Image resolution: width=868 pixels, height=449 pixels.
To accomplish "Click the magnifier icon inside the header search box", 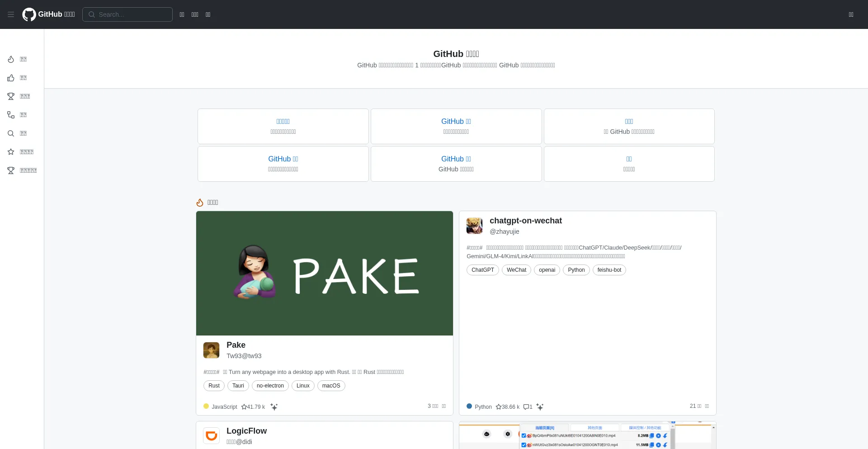I will (92, 14).
